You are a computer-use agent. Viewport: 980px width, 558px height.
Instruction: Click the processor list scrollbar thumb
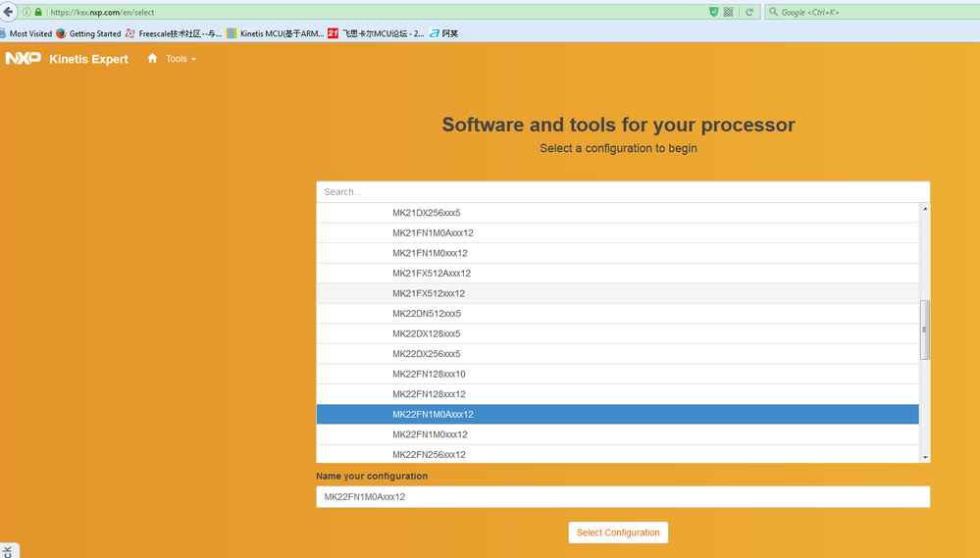925,330
